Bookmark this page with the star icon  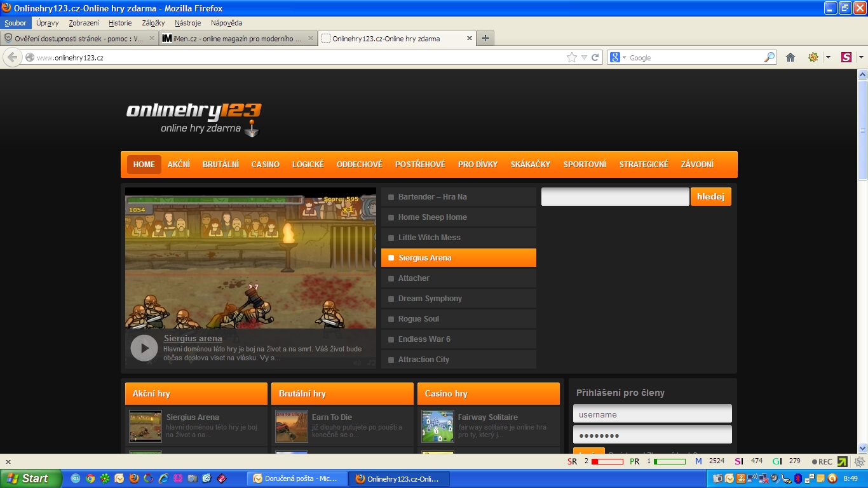pos(572,57)
